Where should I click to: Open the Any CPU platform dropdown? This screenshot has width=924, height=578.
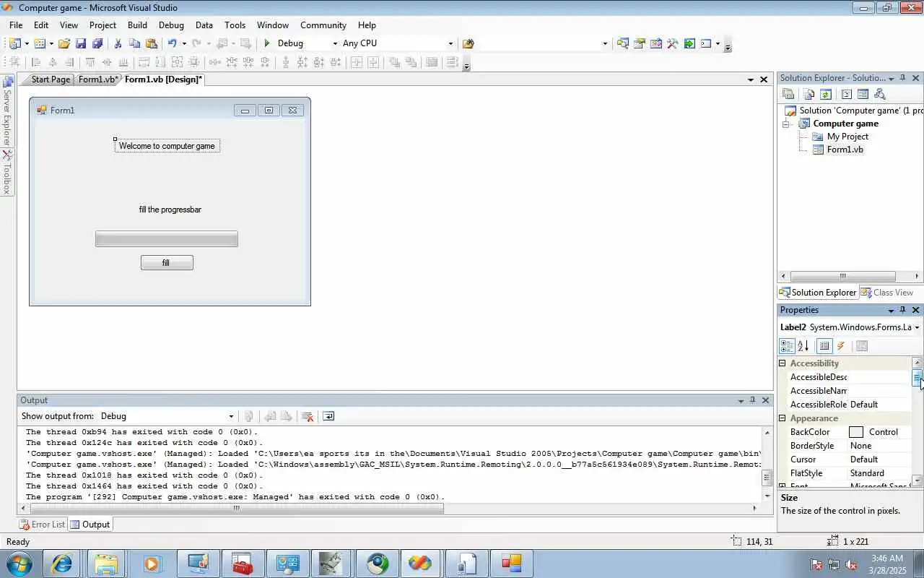450,43
